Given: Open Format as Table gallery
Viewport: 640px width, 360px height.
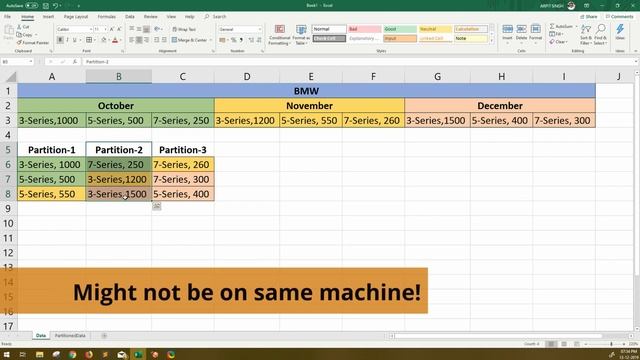Looking at the screenshot, I should (301, 35).
